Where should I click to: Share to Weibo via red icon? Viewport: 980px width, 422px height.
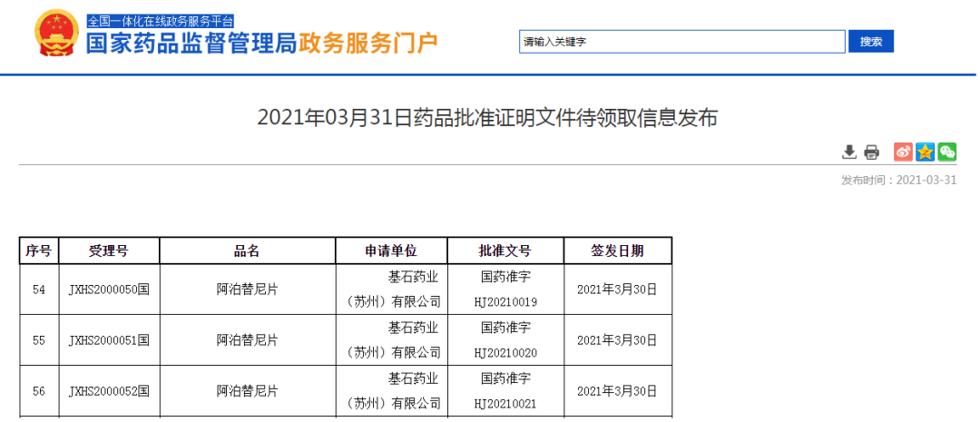tap(903, 152)
